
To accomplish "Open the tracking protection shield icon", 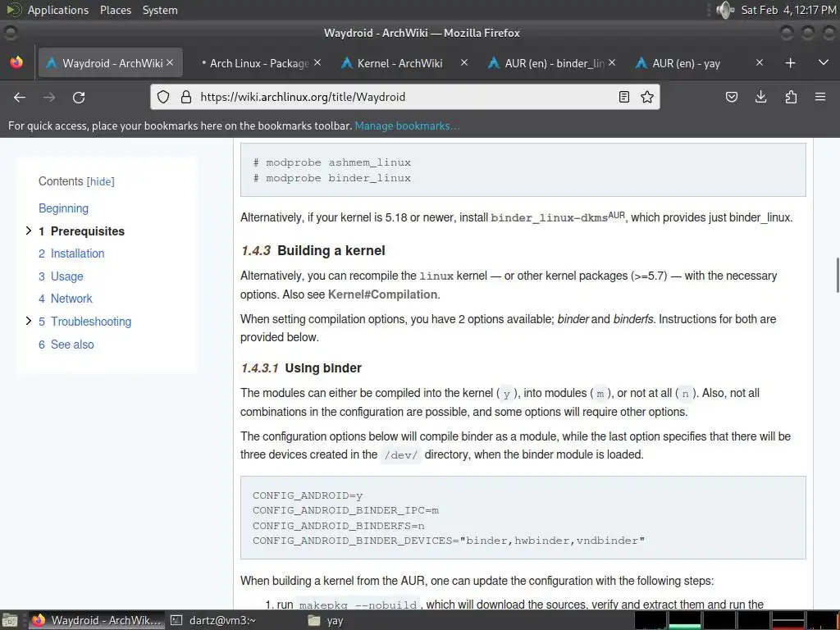I will 163,97.
